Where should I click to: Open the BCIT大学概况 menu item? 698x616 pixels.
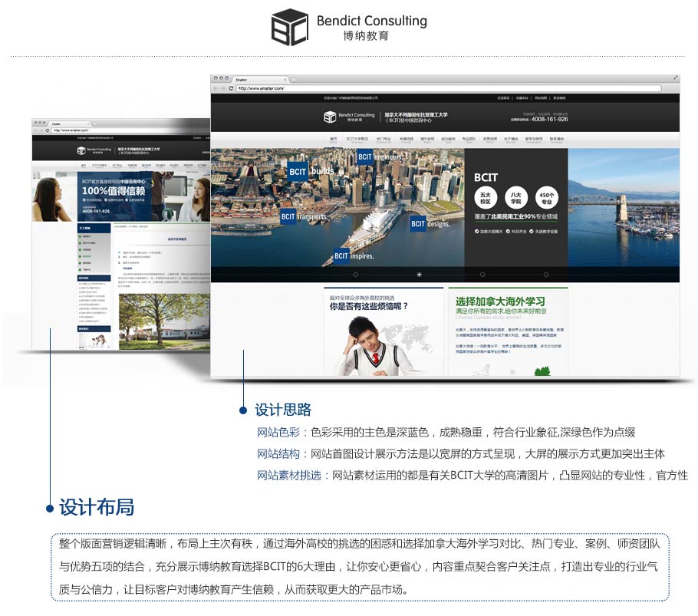355,139
